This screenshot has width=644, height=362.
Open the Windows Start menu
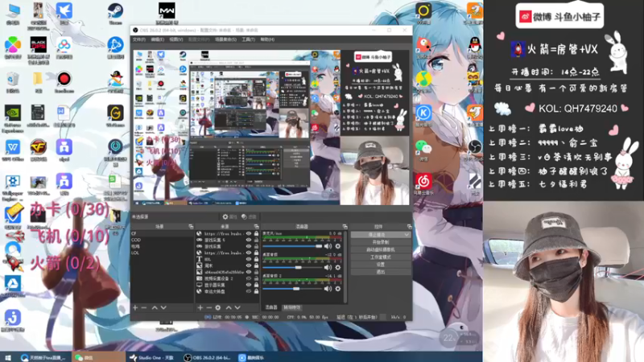[x=8, y=357]
